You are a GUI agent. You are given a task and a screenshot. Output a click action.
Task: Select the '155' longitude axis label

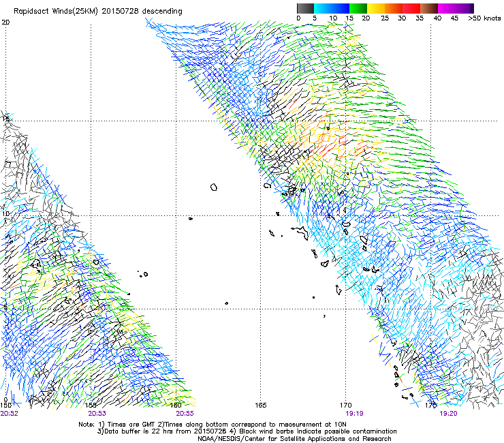coord(91,405)
